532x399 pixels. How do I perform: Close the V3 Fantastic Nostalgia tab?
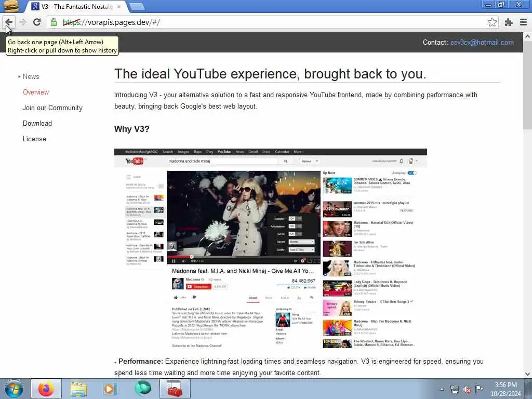pyautogui.click(x=119, y=7)
